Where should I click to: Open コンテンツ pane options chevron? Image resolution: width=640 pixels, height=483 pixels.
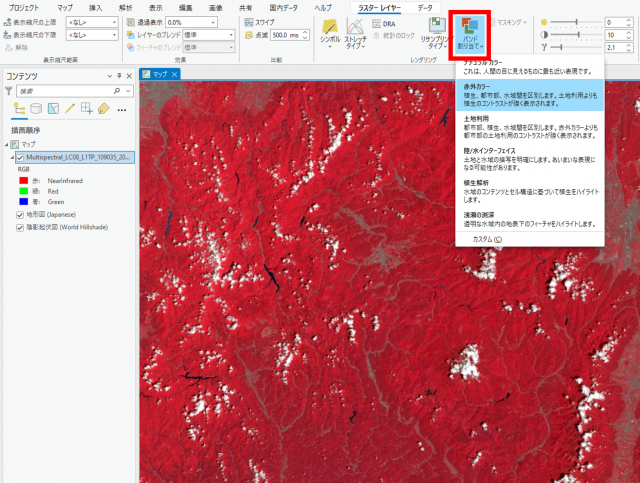109,76
